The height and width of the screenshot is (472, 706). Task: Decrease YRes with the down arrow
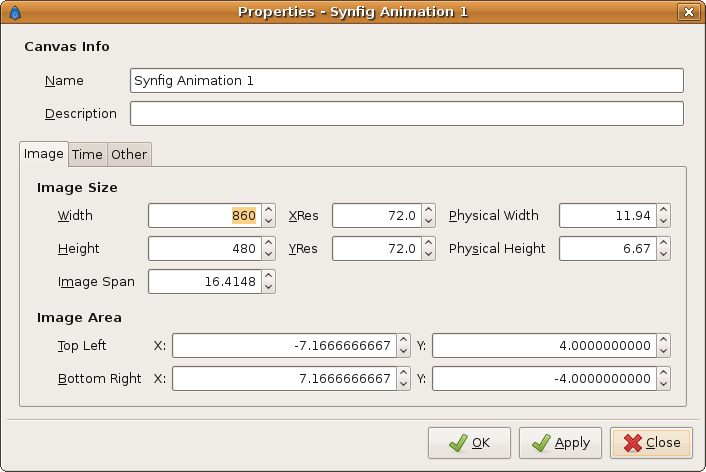(428, 254)
